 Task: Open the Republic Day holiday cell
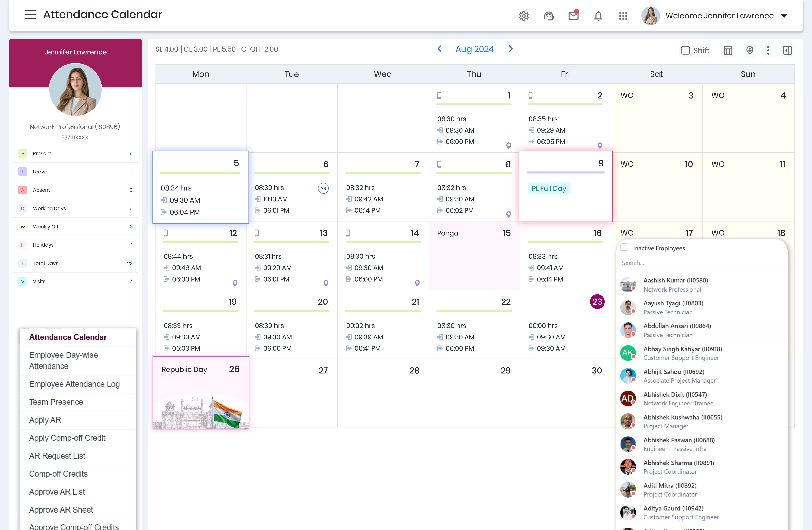[x=201, y=393]
